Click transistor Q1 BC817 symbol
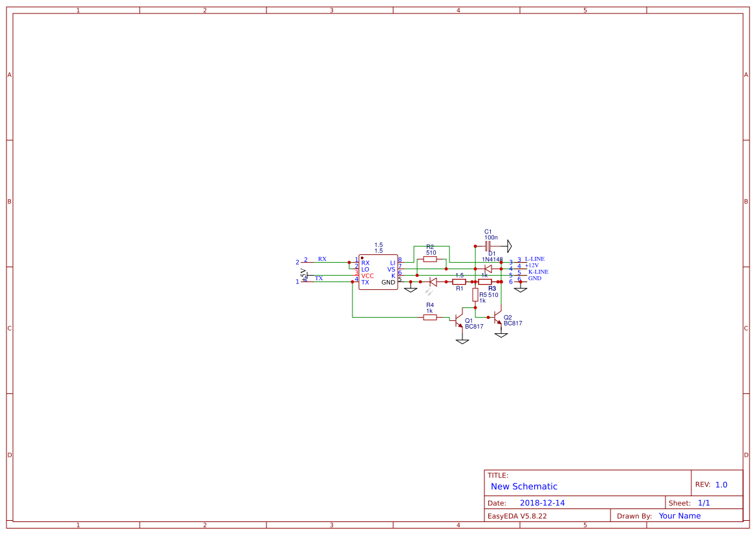The image size is (756, 535). tap(459, 320)
